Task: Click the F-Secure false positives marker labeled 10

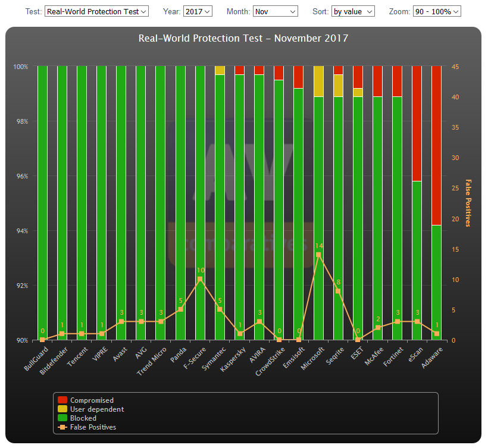Action: tap(200, 279)
